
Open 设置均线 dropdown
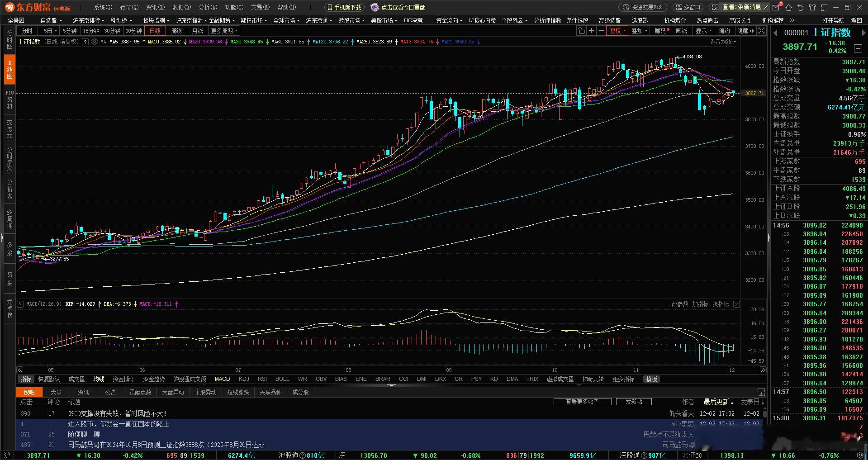pyautogui.click(x=723, y=42)
